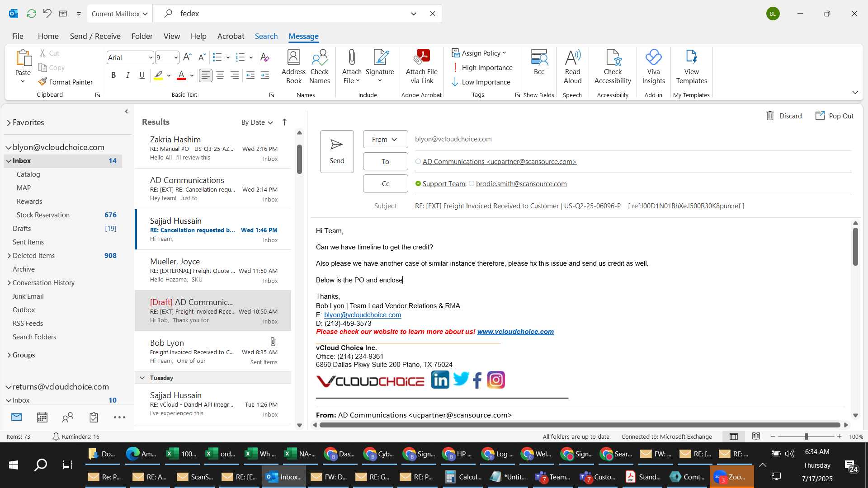Open the blyon@vcloudchoice.com signature link
The height and width of the screenshot is (488, 868).
363,315
